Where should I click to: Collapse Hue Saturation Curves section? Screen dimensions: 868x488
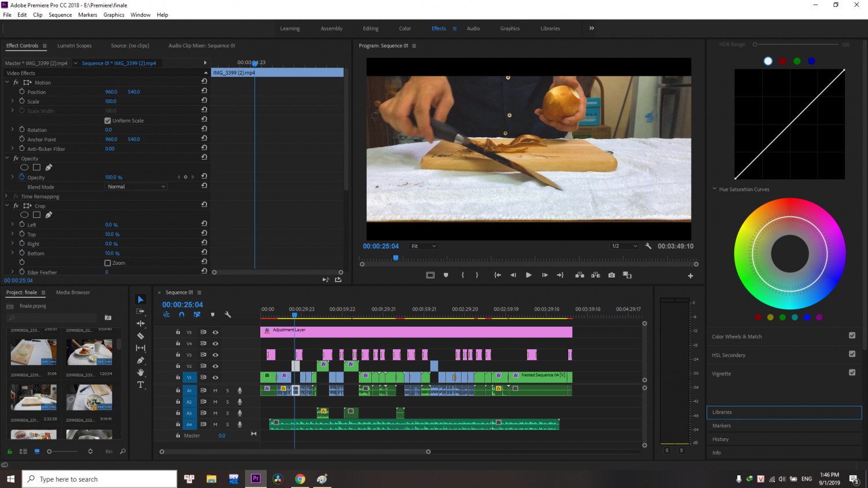(x=715, y=188)
